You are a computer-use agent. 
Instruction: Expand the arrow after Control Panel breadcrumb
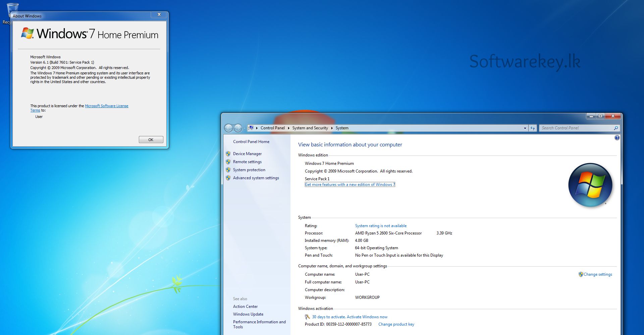(x=288, y=128)
